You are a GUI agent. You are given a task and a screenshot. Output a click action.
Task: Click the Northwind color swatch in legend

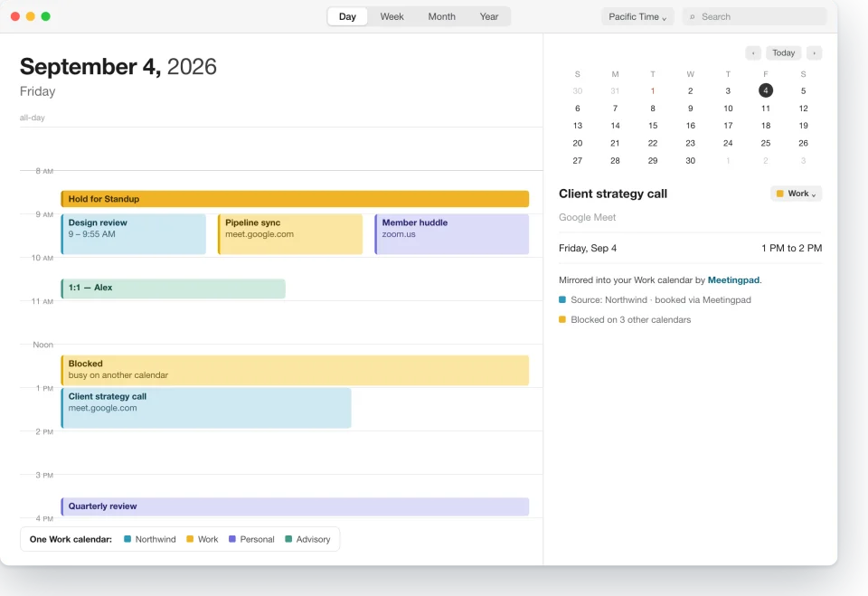point(127,539)
